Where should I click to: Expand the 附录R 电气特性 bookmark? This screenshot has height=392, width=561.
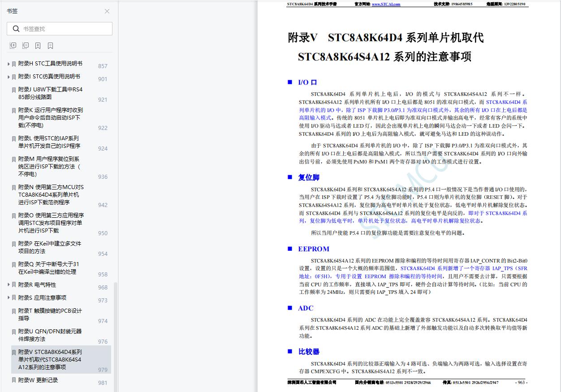point(9,285)
